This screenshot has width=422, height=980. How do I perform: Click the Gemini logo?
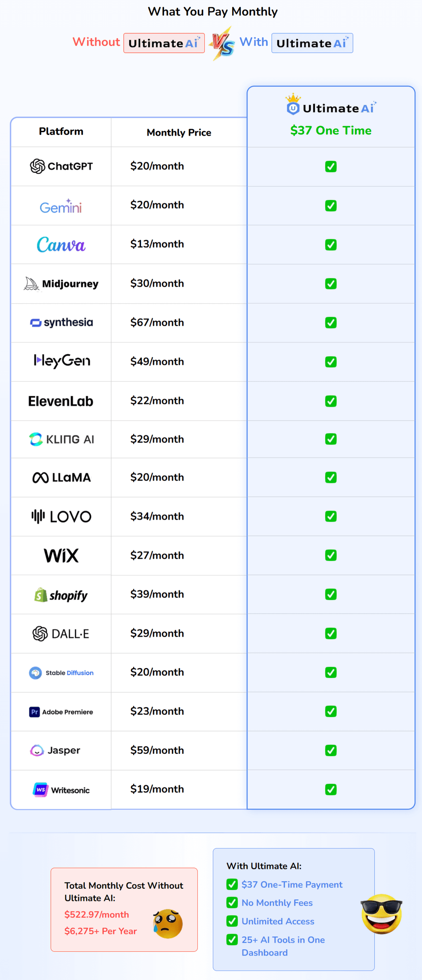pyautogui.click(x=61, y=206)
